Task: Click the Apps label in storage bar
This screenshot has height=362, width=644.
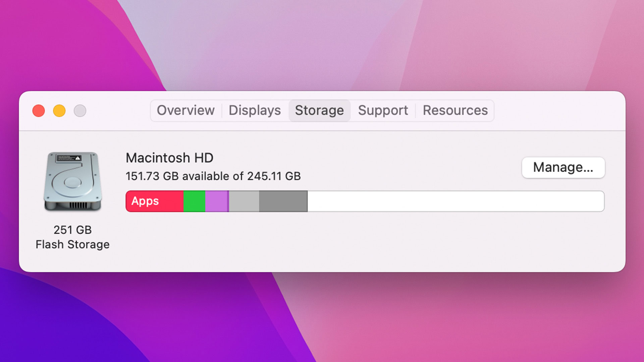Action: (145, 201)
